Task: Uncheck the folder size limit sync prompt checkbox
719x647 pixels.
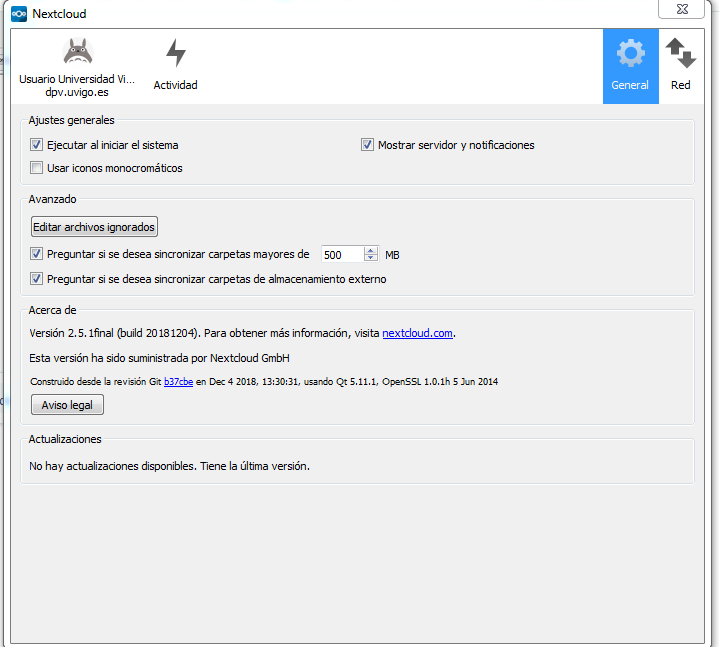Action: point(37,254)
